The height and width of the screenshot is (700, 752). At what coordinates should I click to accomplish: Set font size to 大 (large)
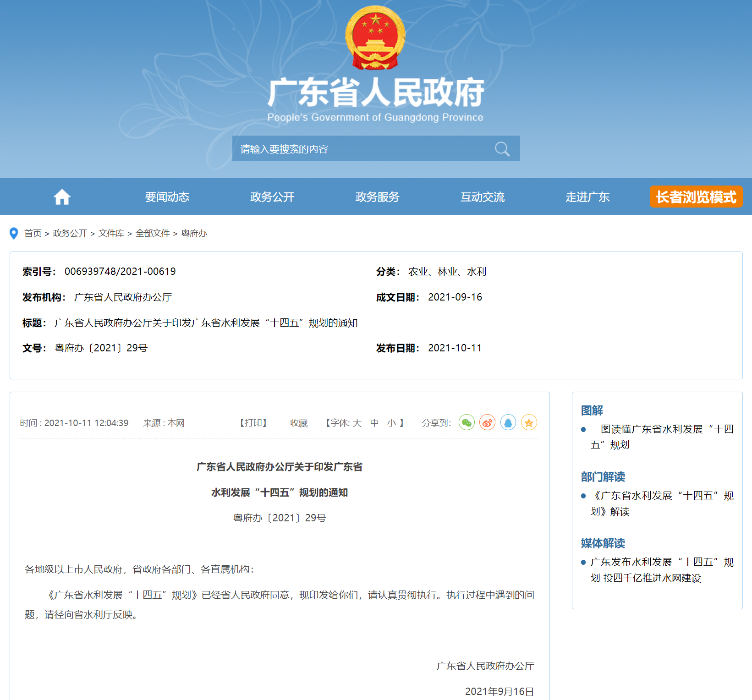pos(357,423)
